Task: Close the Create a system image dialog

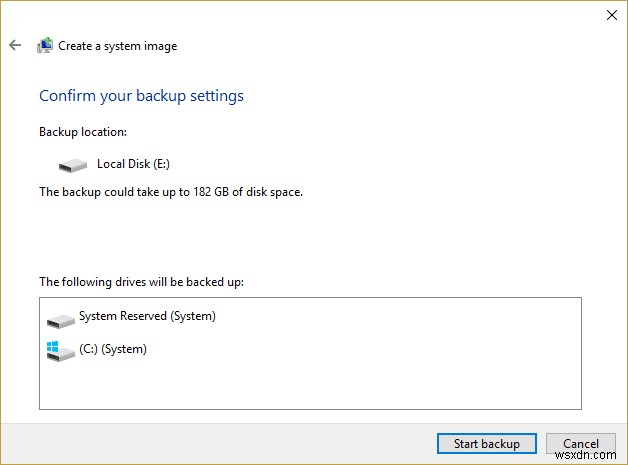Action: pos(612,14)
